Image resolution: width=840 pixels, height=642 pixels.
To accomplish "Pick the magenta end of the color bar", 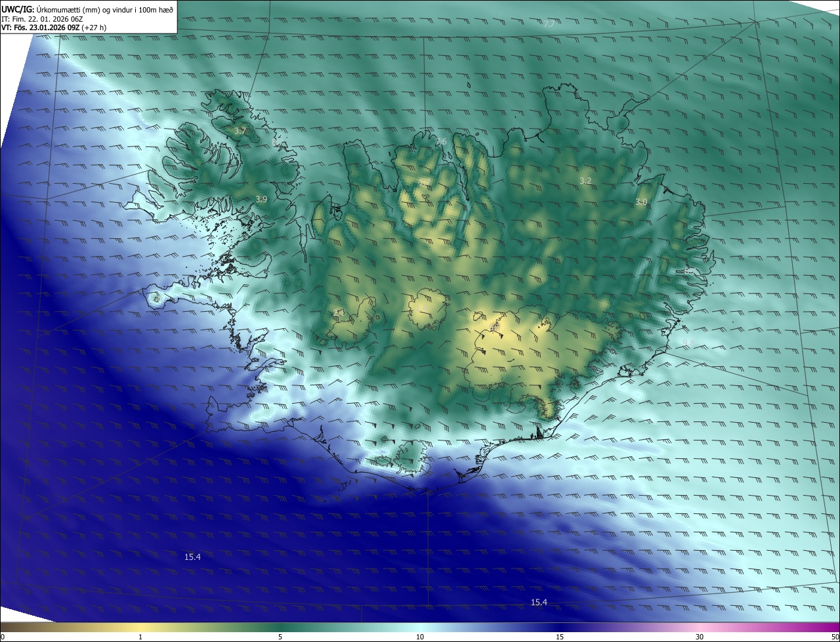I will click(x=832, y=627).
